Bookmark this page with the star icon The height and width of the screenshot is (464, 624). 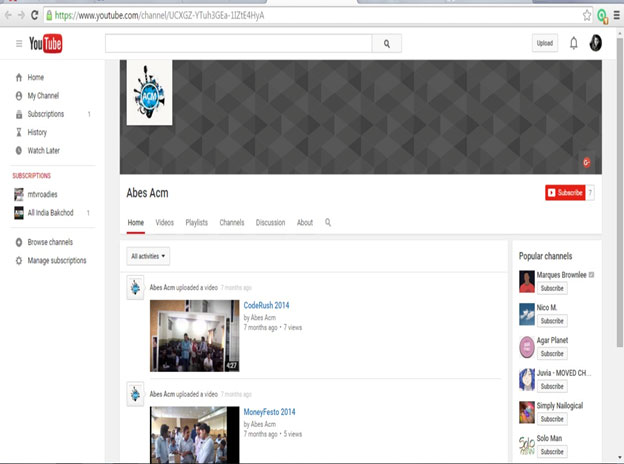587,16
